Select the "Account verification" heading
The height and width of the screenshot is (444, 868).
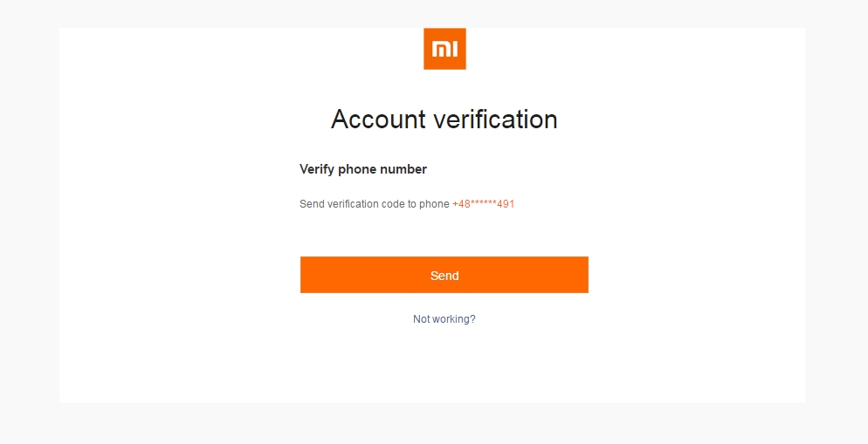pyautogui.click(x=444, y=120)
